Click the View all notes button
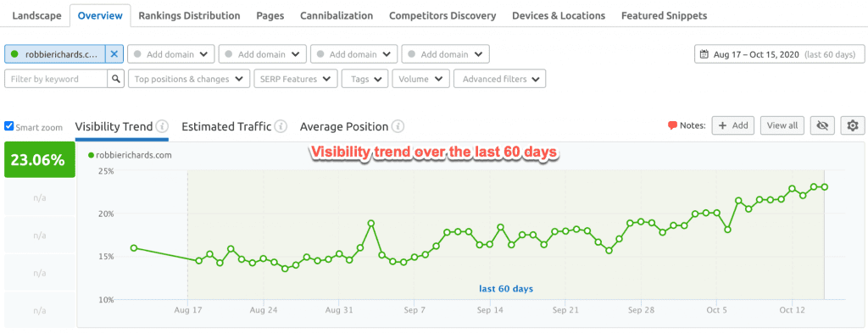This screenshot has height=333, width=868. (x=782, y=125)
